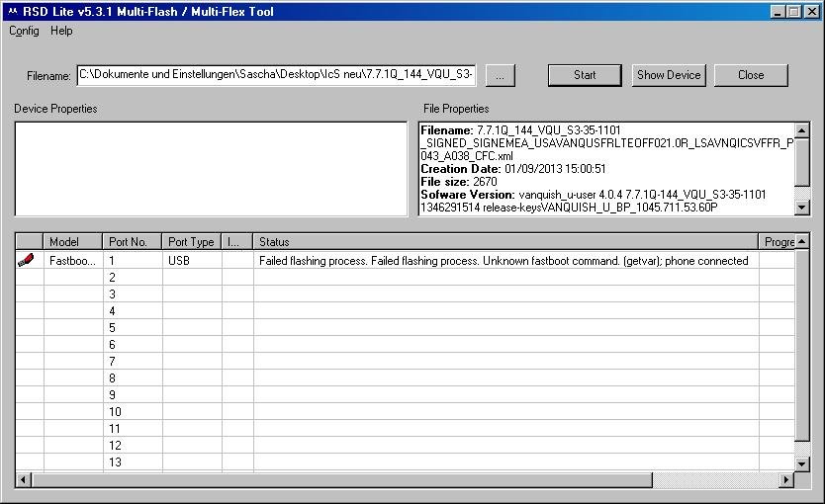
Task: Close RSD Lite with the title bar X
Action: click(812, 12)
